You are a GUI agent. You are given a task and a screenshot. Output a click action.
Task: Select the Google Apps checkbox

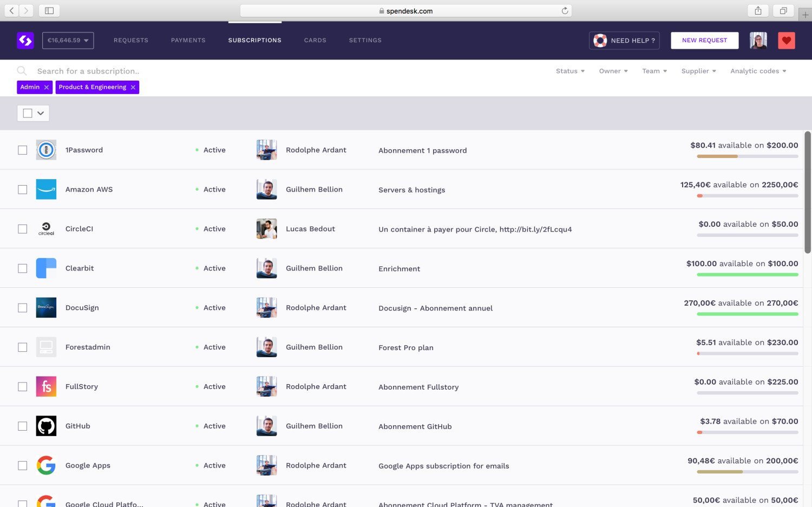pyautogui.click(x=23, y=466)
